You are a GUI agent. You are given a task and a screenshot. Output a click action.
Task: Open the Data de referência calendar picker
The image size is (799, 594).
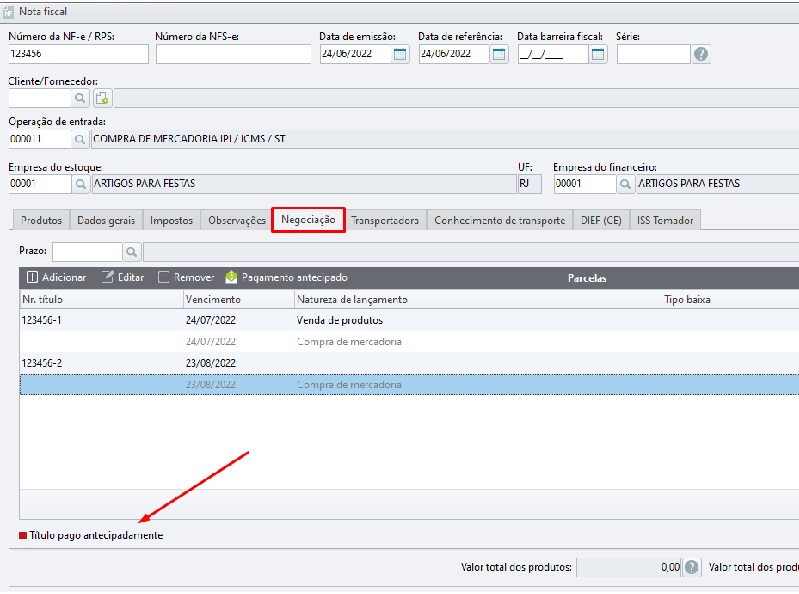499,54
